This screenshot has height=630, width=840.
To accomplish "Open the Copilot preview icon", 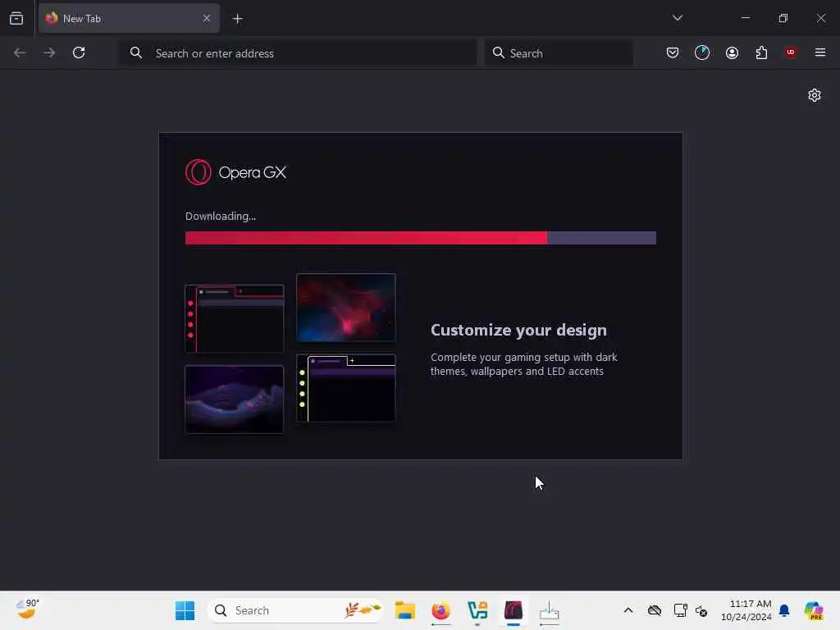I will coord(813,610).
